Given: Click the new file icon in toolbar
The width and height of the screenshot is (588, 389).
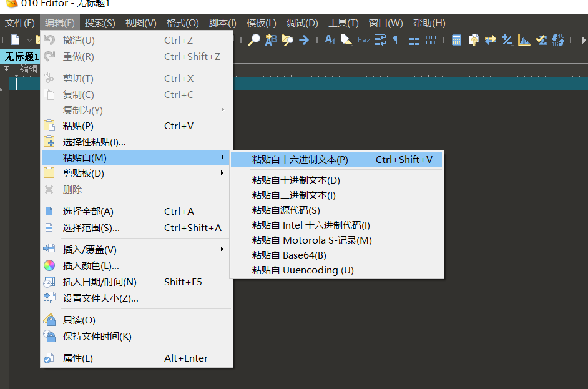Looking at the screenshot, I should (15, 40).
